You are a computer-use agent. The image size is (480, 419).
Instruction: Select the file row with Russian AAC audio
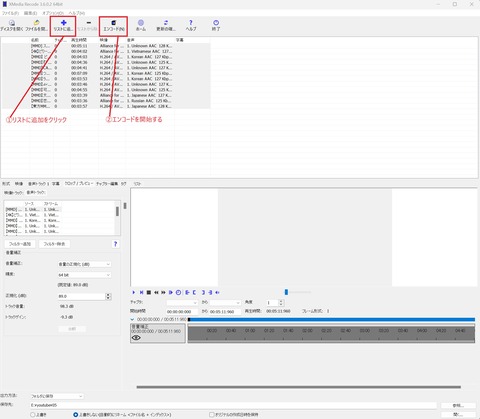click(106, 101)
